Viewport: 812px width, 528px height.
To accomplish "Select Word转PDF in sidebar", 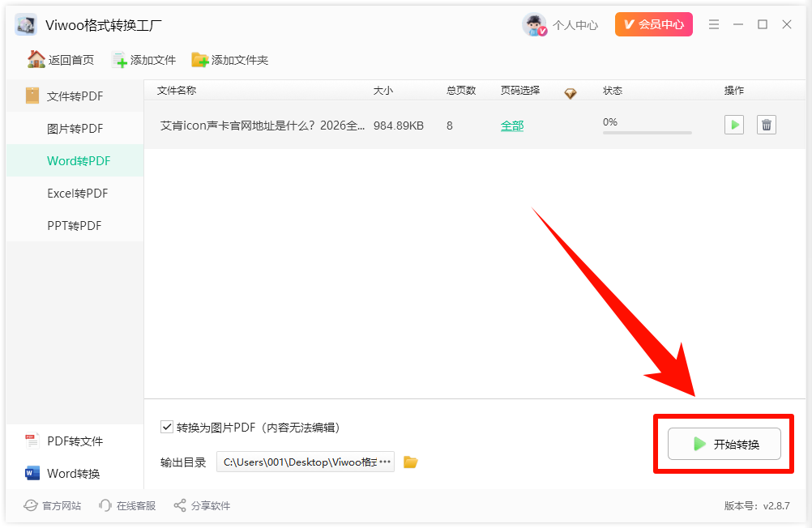I will 75,161.
